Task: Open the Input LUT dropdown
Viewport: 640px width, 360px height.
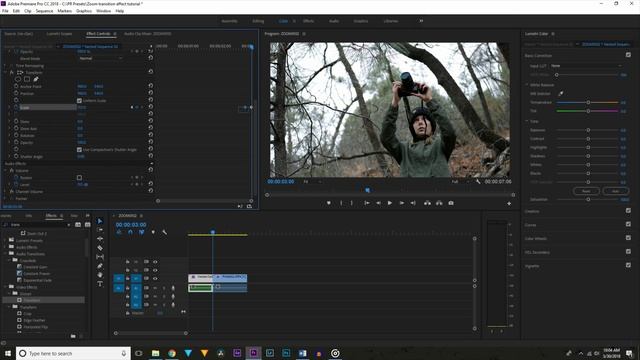Action: click(586, 66)
